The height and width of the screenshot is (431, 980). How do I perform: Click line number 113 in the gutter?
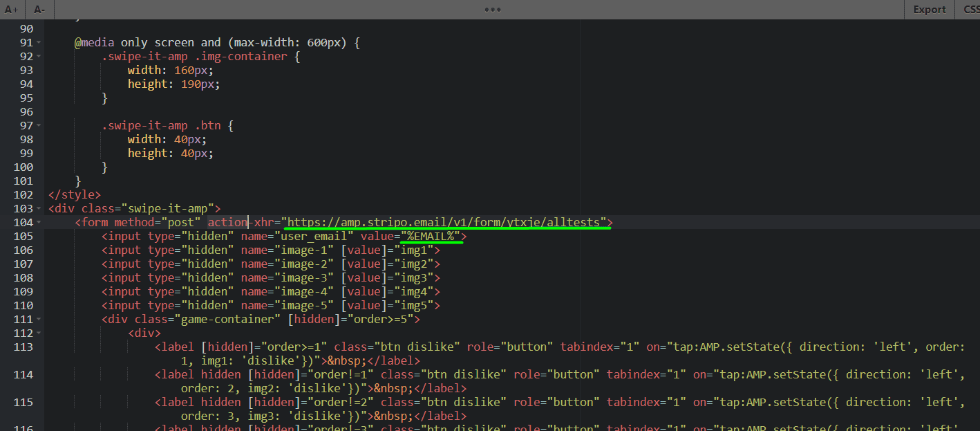coord(23,347)
